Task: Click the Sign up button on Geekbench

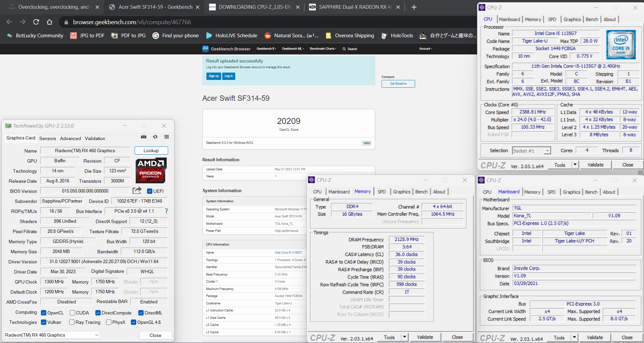Action: click(214, 76)
